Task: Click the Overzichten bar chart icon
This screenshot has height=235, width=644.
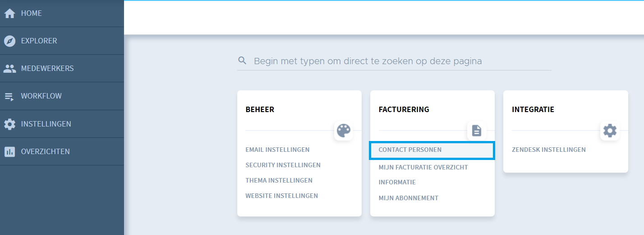Action: click(9, 151)
